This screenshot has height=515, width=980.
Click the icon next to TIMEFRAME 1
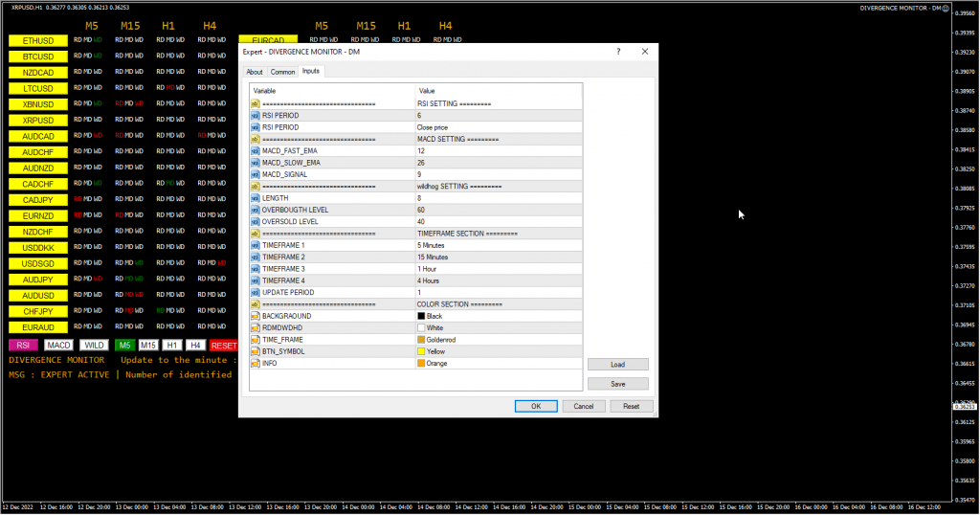256,245
